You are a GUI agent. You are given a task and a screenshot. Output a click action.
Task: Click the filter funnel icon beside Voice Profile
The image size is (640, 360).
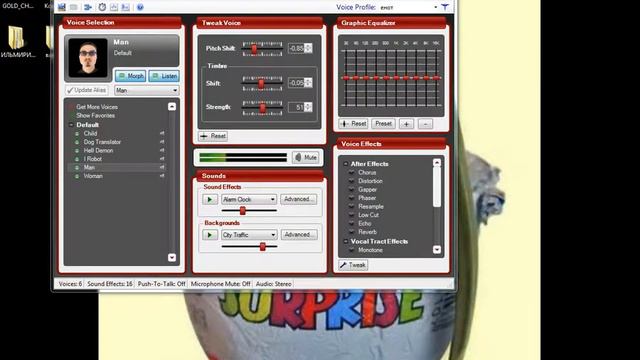(444, 7)
